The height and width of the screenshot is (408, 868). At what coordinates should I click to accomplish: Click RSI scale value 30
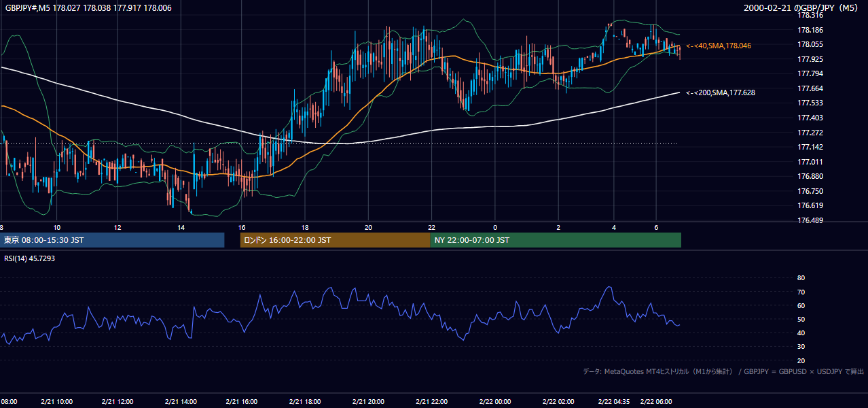(801, 347)
